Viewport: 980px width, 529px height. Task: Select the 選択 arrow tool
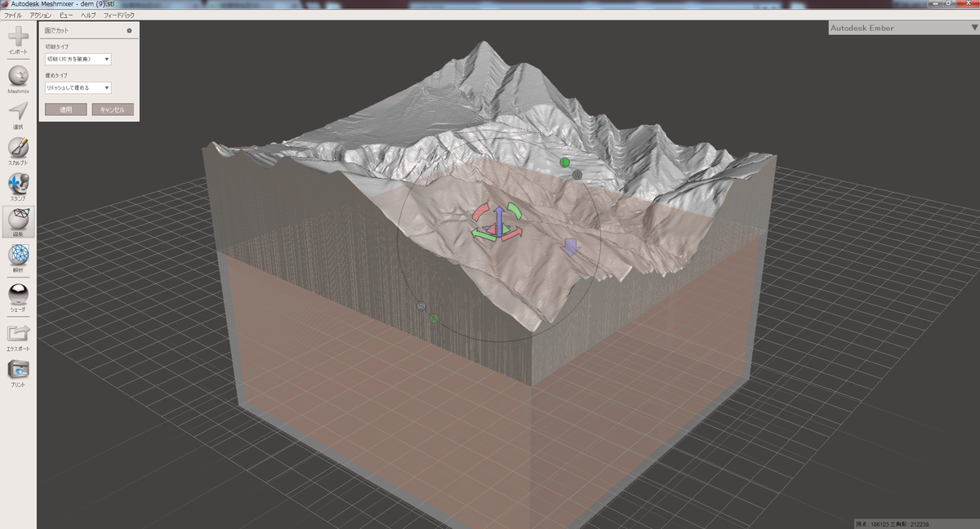point(18,112)
